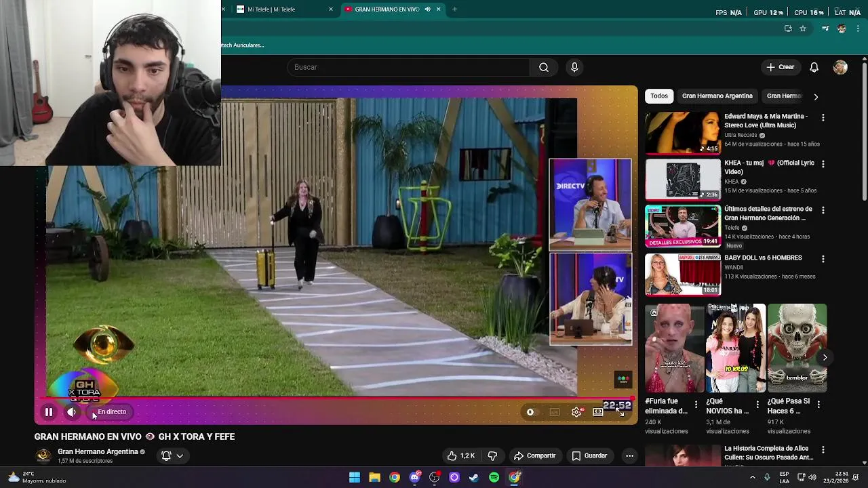Click install/cast icon in address bar
Viewport: 868px width, 488px height.
tap(788, 28)
